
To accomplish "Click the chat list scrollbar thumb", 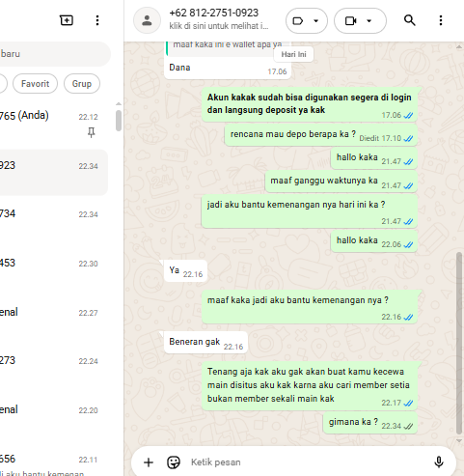I will click(119, 121).
